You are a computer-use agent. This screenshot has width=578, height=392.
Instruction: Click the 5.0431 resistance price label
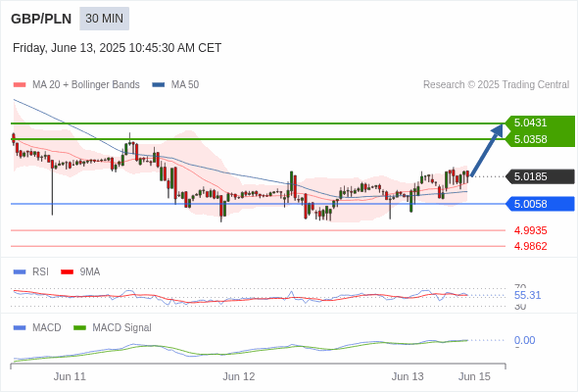pos(530,122)
